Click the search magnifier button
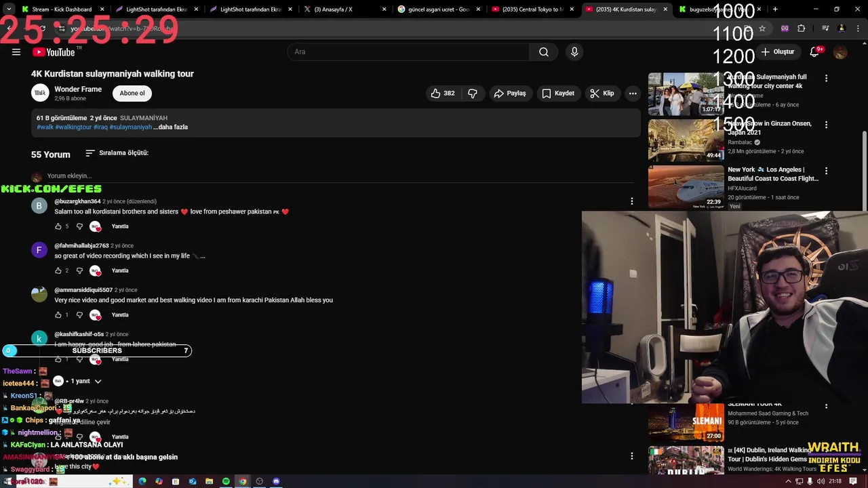The width and height of the screenshot is (868, 488). 544,52
